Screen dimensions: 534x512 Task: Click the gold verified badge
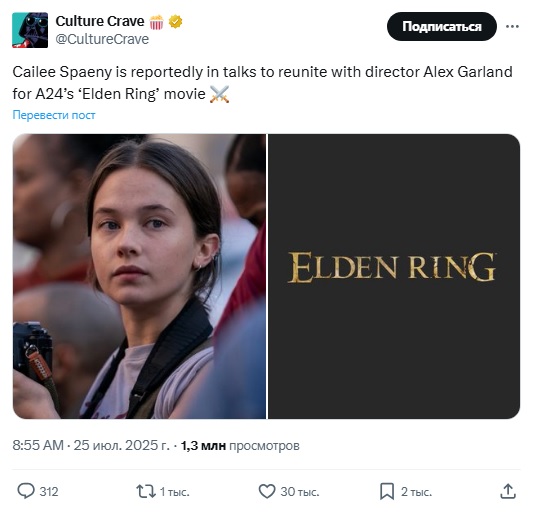pyautogui.click(x=175, y=22)
